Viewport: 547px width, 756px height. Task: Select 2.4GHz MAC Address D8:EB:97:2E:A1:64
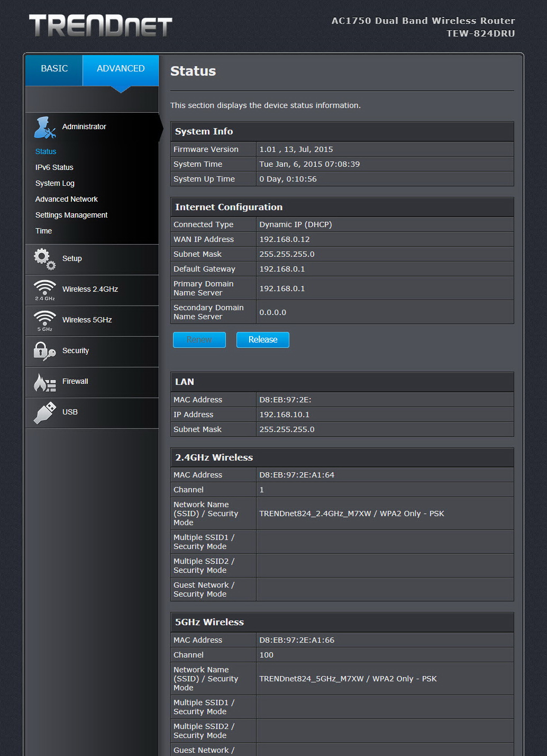(297, 475)
